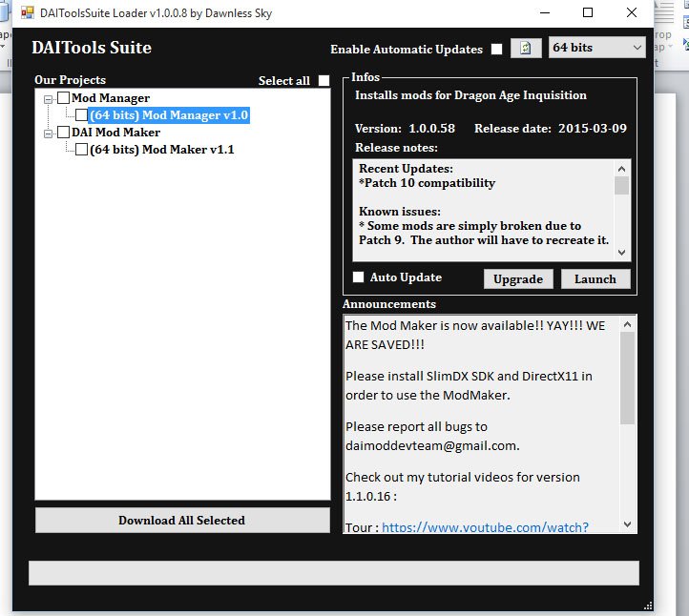Open the 64 bits architecture dropdown
The height and width of the screenshot is (616, 689).
[x=596, y=48]
